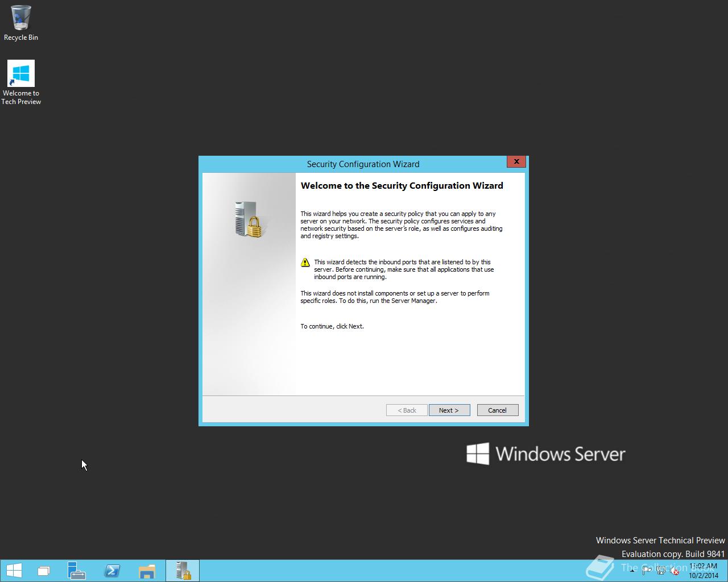Close the Security Configuration Wizard window
728x582 pixels.
click(516, 162)
